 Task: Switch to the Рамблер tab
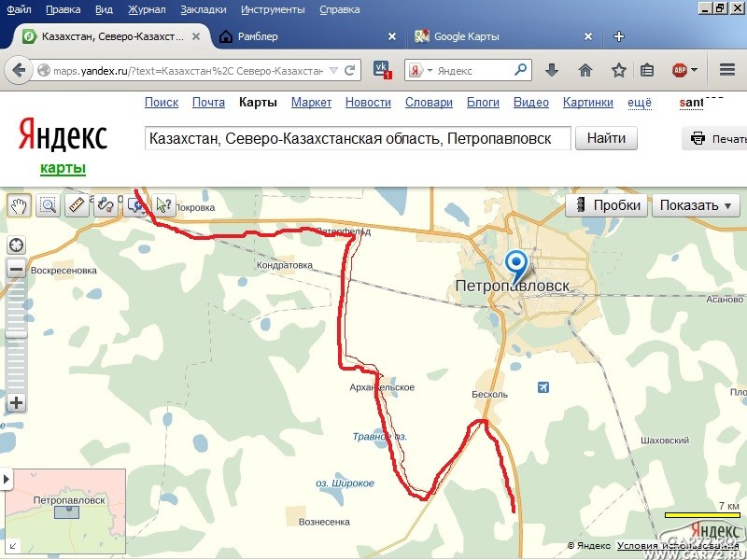(x=307, y=36)
